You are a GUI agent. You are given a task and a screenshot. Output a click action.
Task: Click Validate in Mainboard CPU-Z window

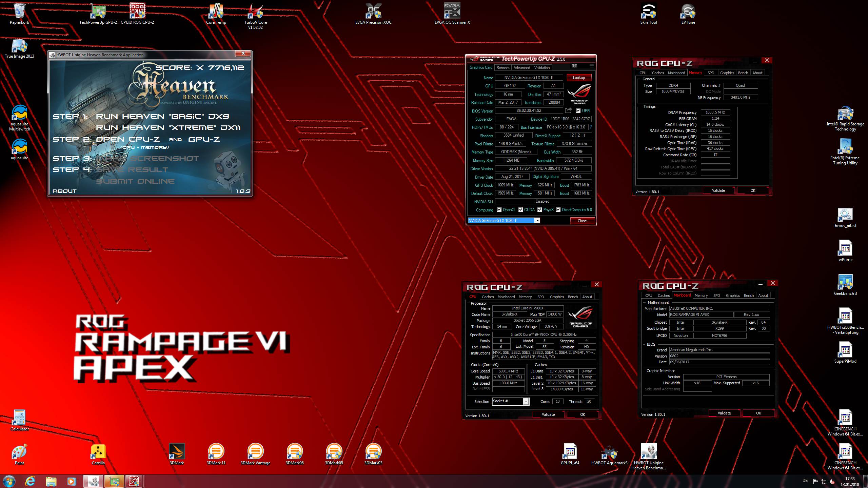(724, 413)
